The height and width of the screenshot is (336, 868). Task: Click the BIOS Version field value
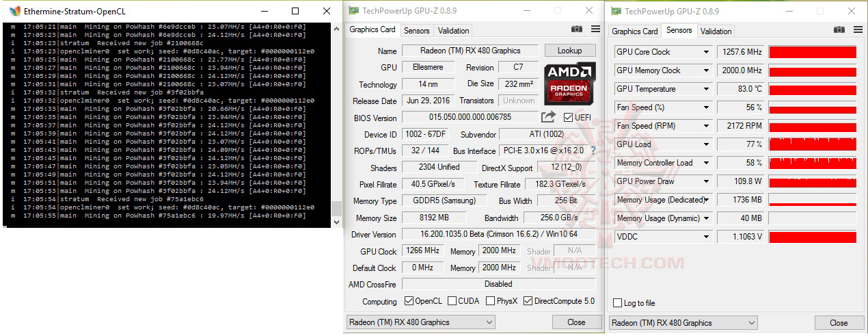point(470,117)
